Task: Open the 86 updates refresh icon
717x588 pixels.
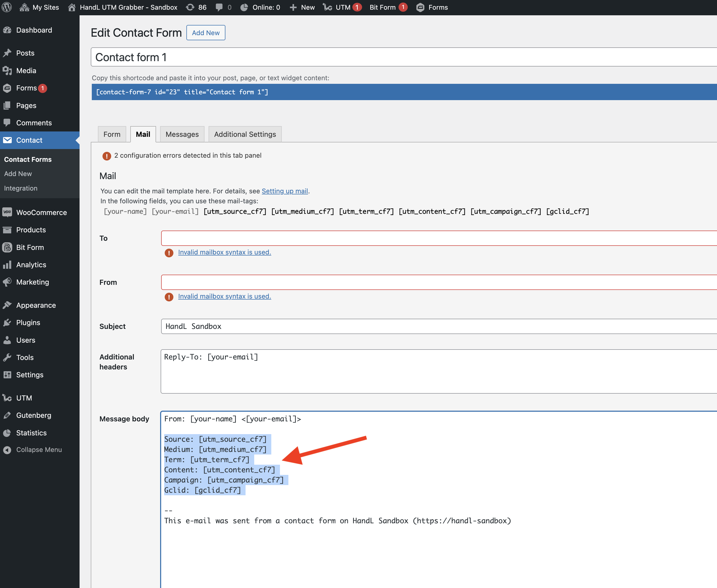Action: click(x=190, y=7)
